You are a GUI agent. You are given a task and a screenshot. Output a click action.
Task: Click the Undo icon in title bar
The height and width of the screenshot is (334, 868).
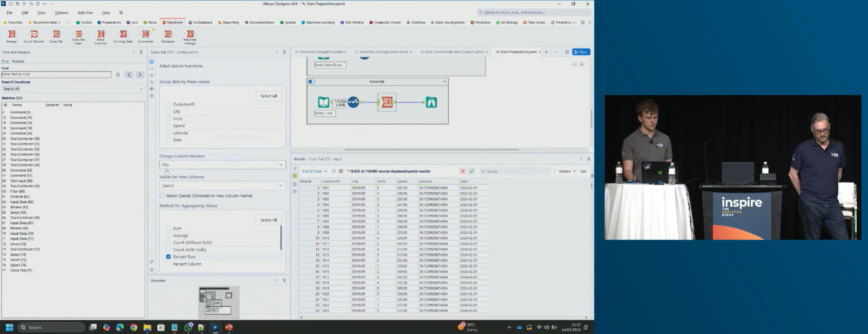tap(45, 3)
